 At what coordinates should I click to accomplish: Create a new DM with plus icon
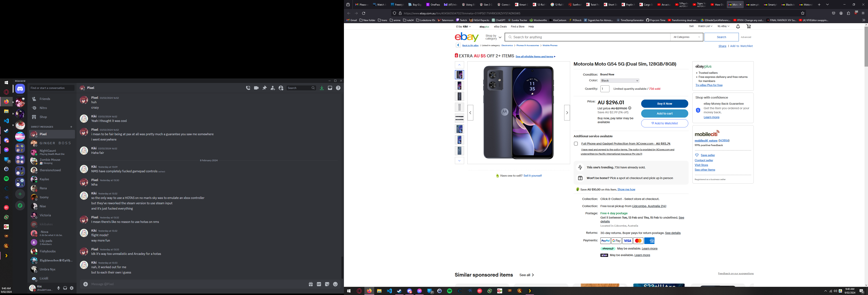[71, 127]
